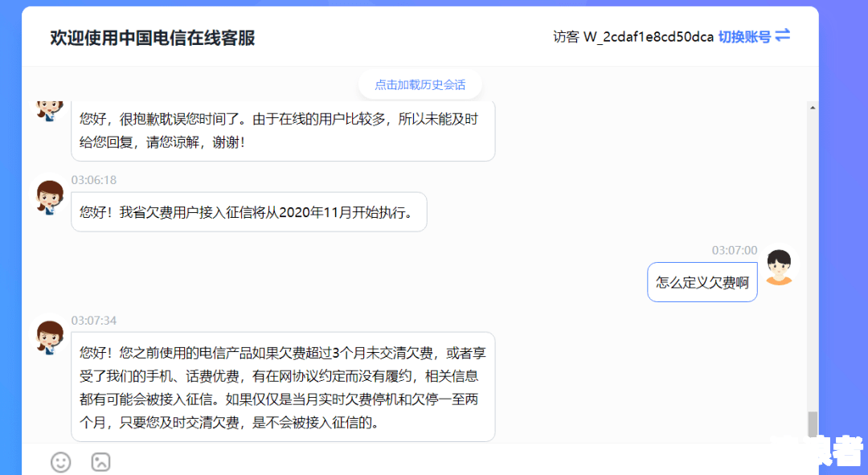Screen dimensions: 868x475
Task: Load chat history via 点击加载历史会话
Action: tap(420, 84)
